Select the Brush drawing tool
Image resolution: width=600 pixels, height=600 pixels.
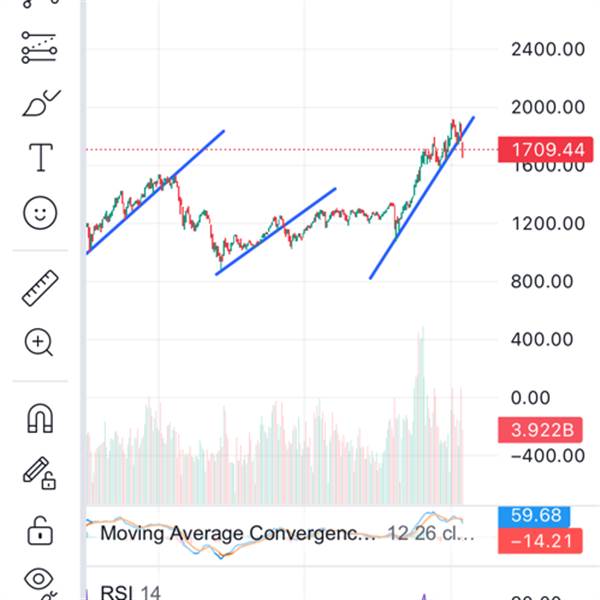(40, 103)
